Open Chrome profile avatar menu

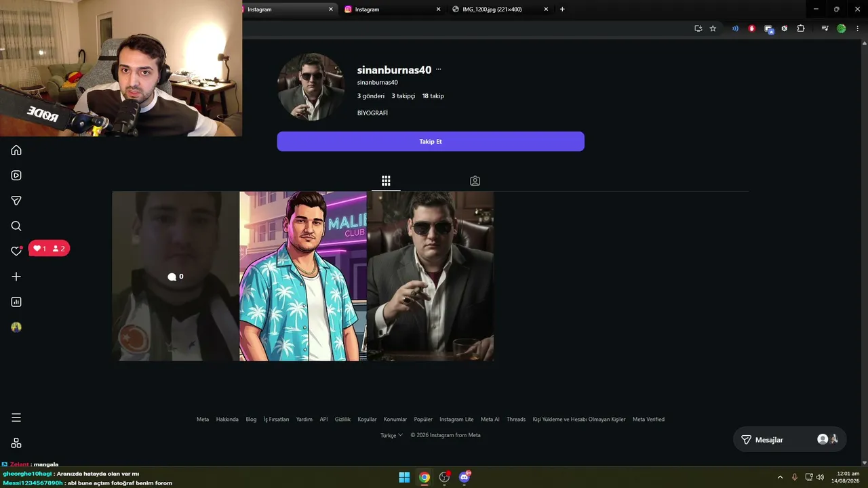pyautogui.click(x=842, y=28)
